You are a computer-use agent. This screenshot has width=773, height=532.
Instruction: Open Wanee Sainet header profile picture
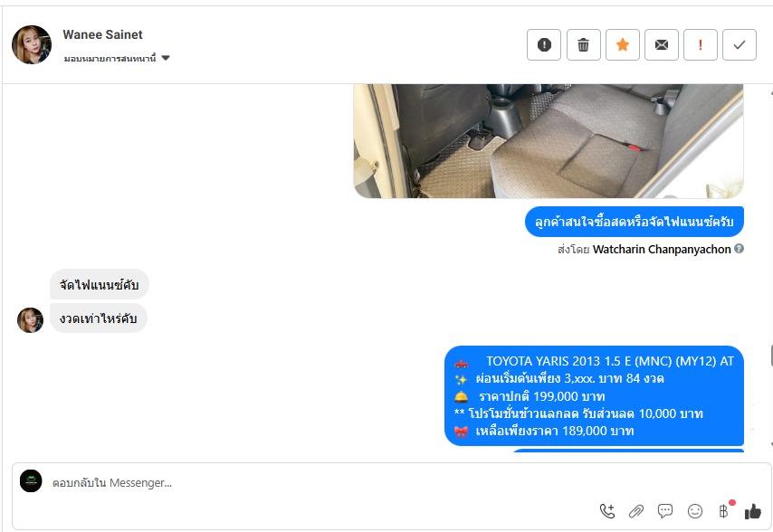click(x=32, y=45)
